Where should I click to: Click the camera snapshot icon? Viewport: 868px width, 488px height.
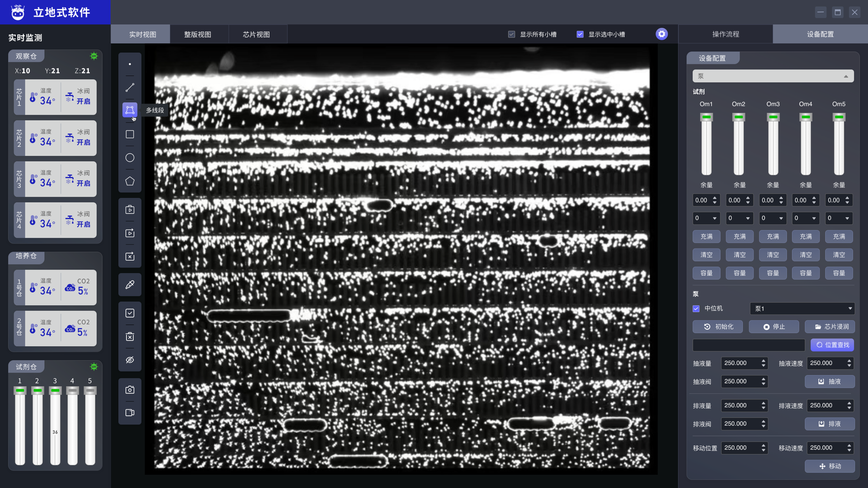(x=130, y=389)
